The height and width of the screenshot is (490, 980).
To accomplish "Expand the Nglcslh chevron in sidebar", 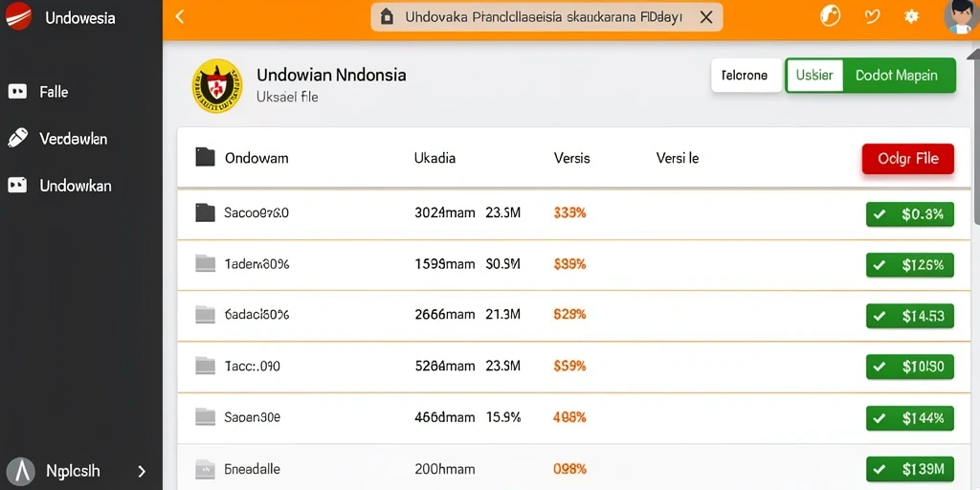I will coord(142,471).
